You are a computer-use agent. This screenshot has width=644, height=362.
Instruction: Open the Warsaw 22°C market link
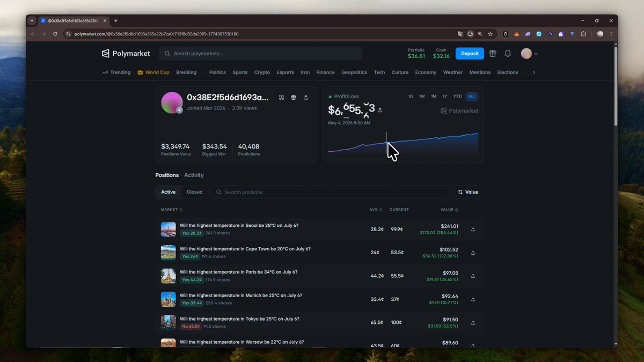[241, 342]
